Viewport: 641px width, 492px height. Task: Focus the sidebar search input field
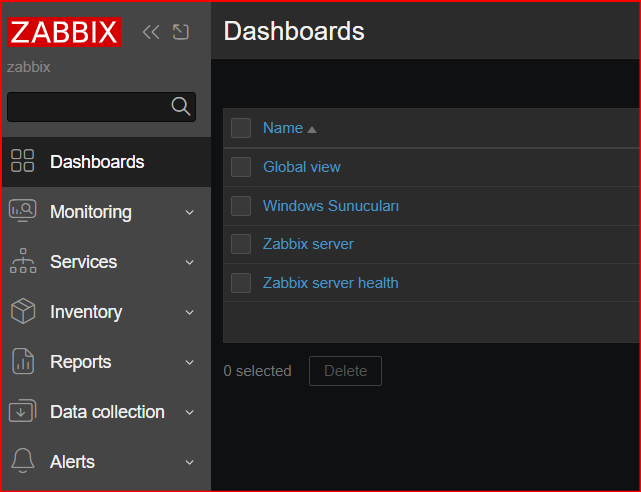coord(101,107)
